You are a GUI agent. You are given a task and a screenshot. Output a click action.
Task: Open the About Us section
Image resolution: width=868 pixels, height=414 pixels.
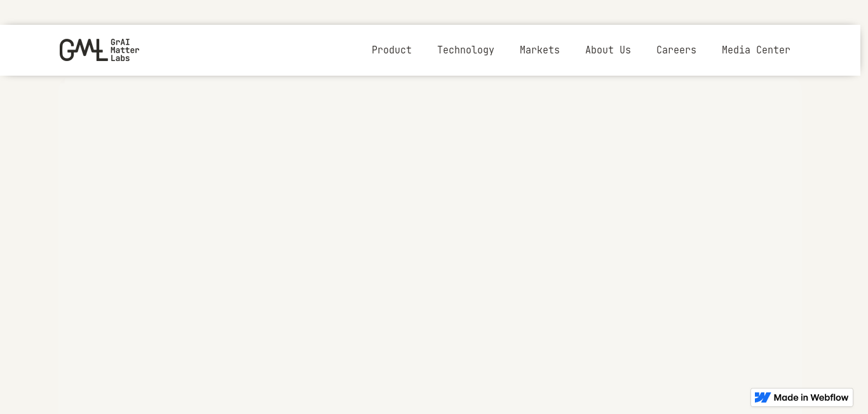pos(607,50)
